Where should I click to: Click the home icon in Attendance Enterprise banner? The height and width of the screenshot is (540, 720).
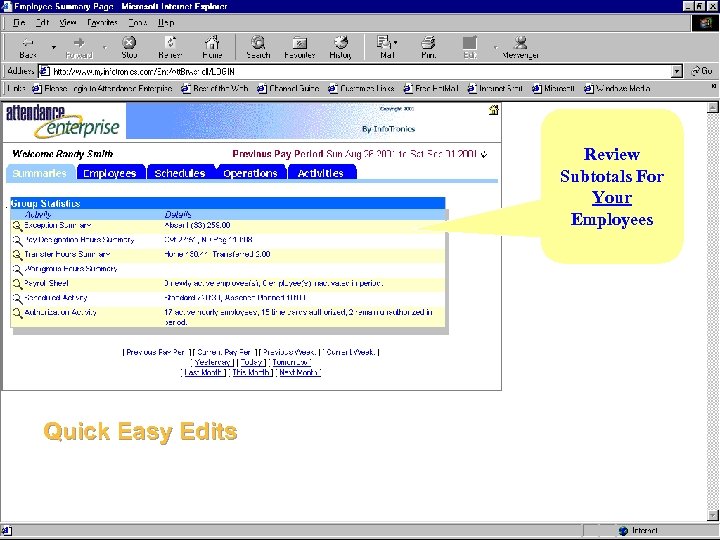pyautogui.click(x=494, y=110)
